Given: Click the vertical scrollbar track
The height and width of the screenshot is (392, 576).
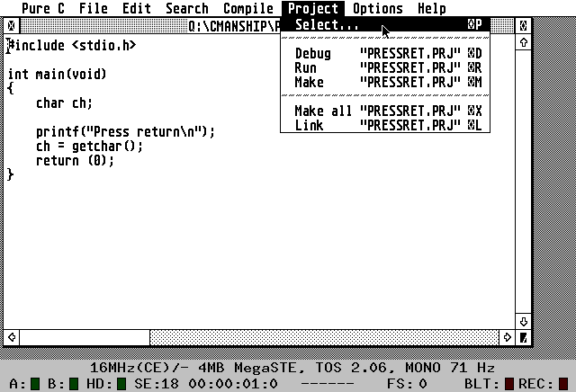Looking at the screenshot, I should point(524,180).
